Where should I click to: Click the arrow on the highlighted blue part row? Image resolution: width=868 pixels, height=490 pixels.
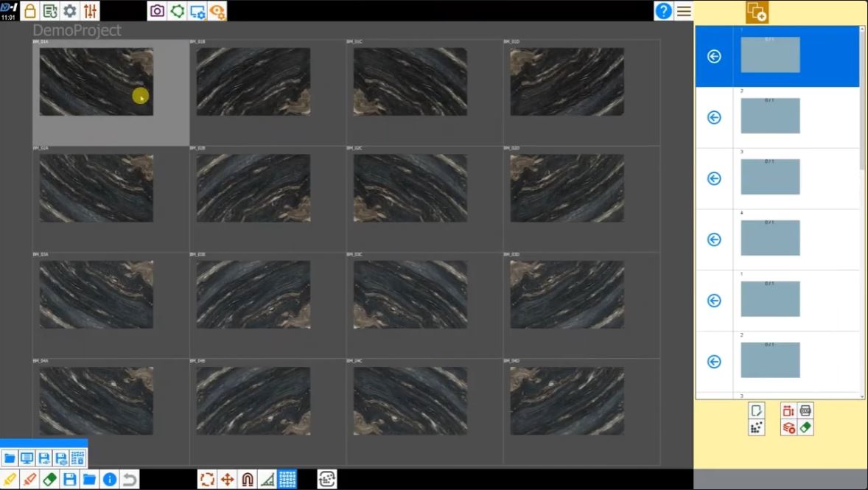click(x=714, y=56)
